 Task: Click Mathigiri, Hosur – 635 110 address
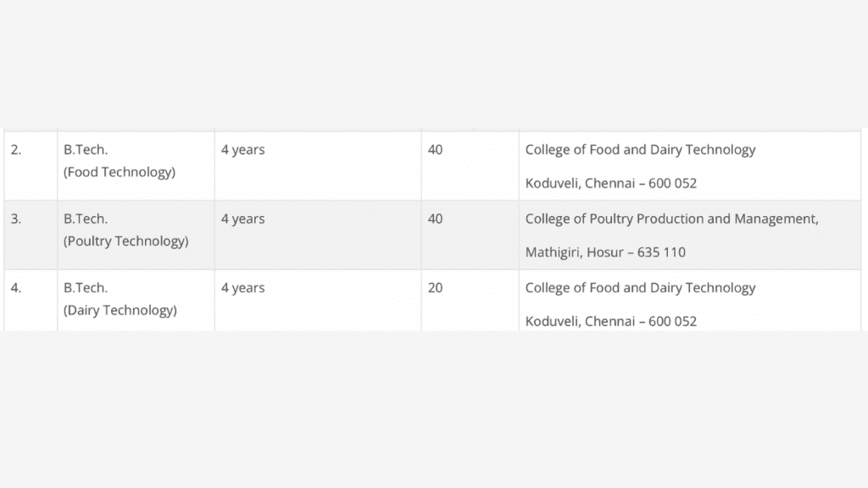[605, 252]
